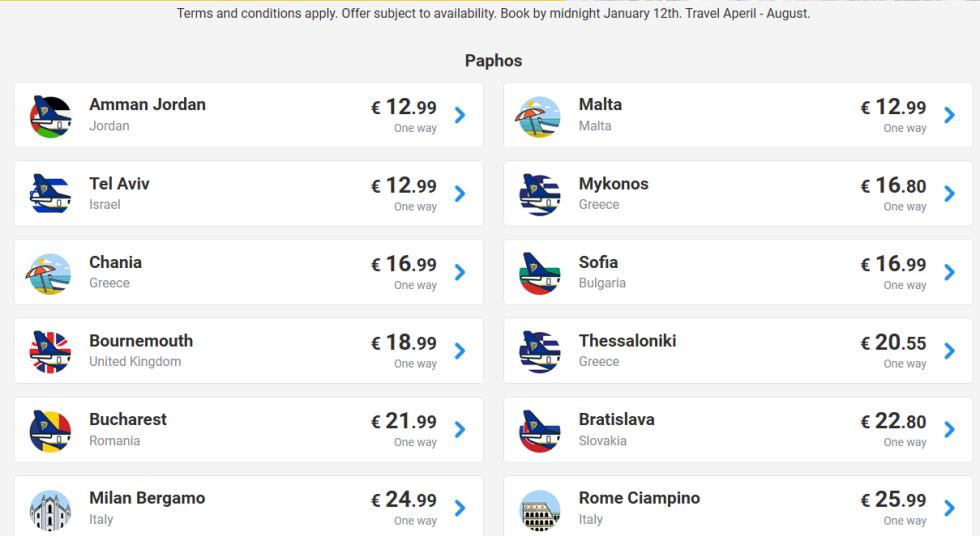Viewport: 980px width, 536px height.
Task: Click the Milan Bergamo cathedral icon
Action: pyautogui.click(x=50, y=510)
